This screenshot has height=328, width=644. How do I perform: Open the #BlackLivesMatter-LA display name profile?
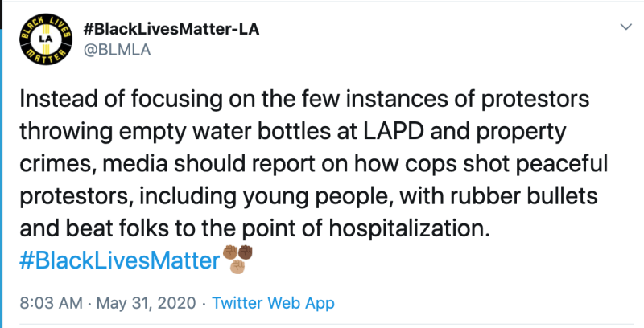pyautogui.click(x=171, y=29)
